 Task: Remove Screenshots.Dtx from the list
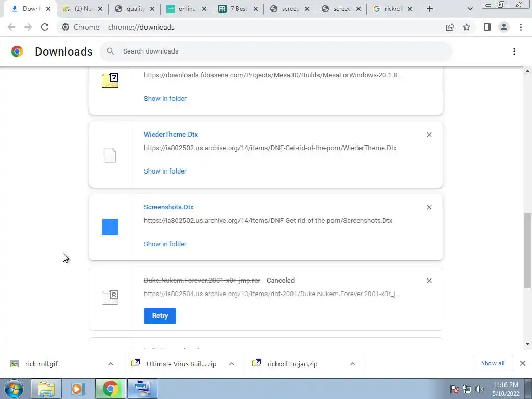(x=429, y=207)
